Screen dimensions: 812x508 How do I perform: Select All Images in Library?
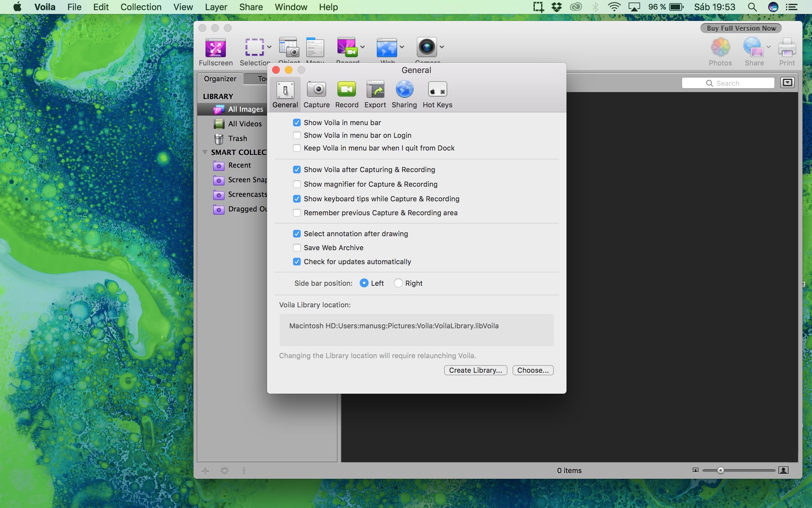point(232,109)
